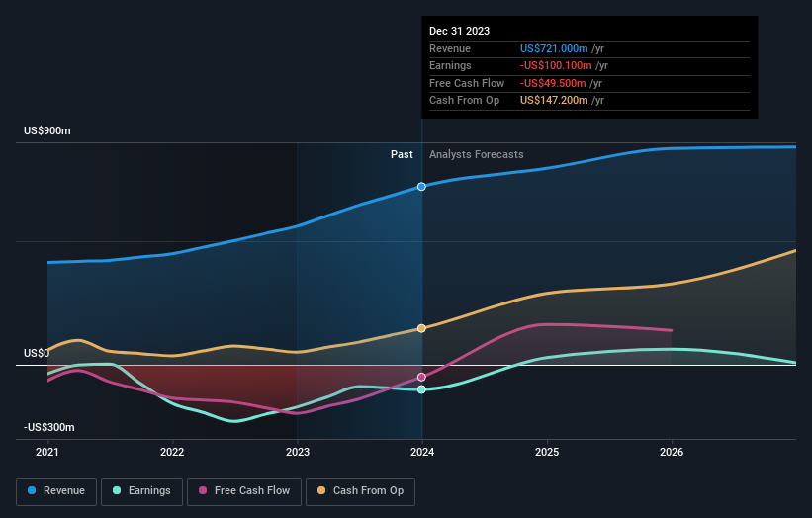Click the US$721.000m revenue value
812x518 pixels.
[x=554, y=48]
